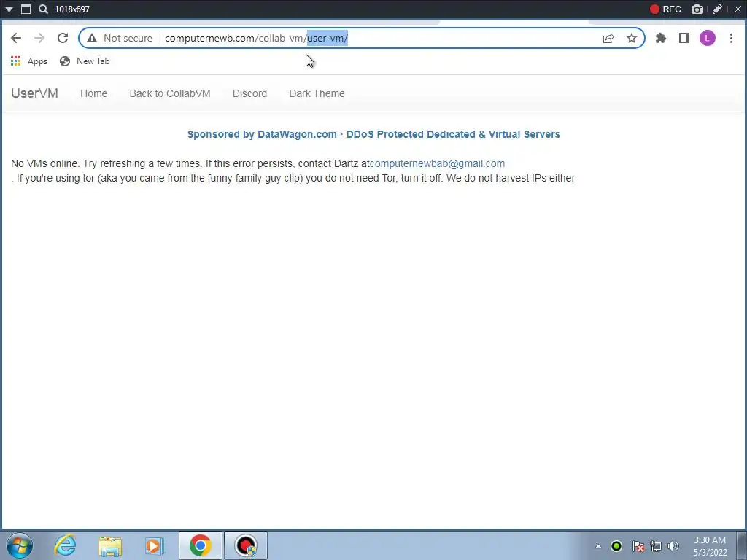Open the purple L profile avatar
The height and width of the screenshot is (560, 747).
point(708,38)
